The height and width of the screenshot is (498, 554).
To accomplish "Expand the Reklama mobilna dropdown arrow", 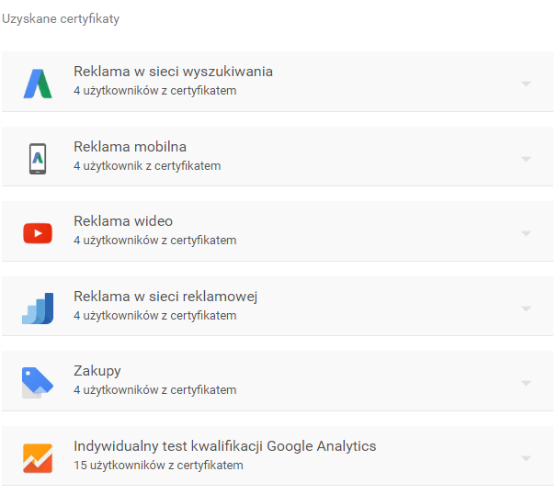I will coord(526,159).
